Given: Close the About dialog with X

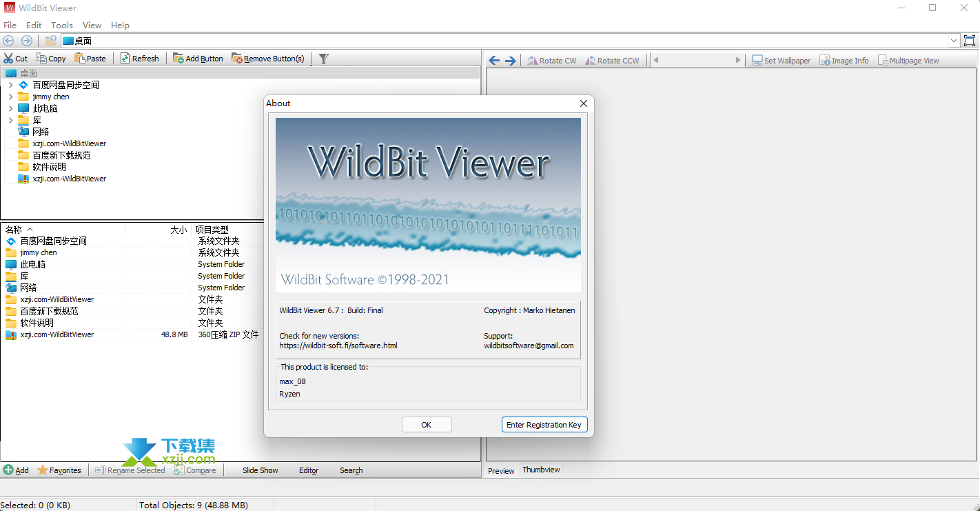Looking at the screenshot, I should click(583, 103).
